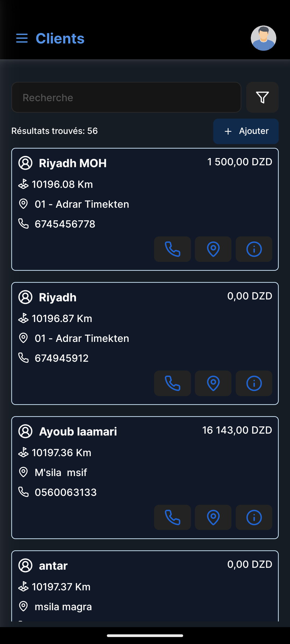This screenshot has height=644, width=290.
Task: Call Ayoub laamari via the phone button
Action: (172, 517)
